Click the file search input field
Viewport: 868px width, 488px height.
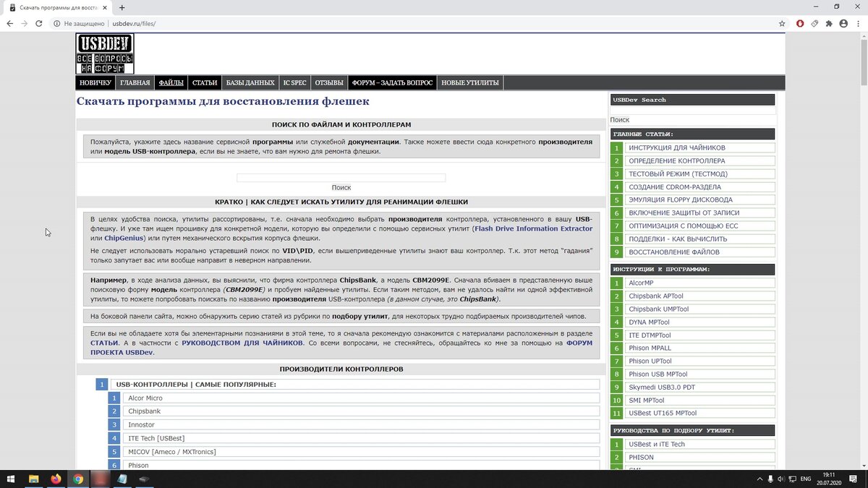[341, 177]
